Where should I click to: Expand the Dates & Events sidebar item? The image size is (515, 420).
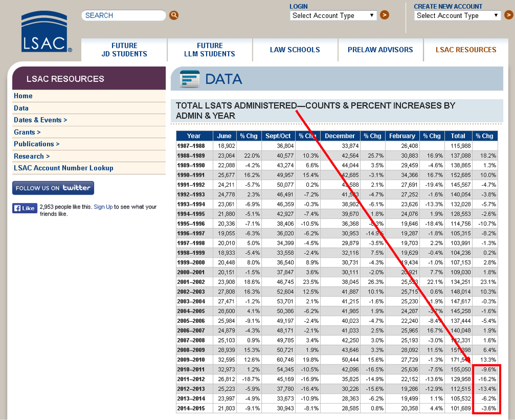[40, 120]
